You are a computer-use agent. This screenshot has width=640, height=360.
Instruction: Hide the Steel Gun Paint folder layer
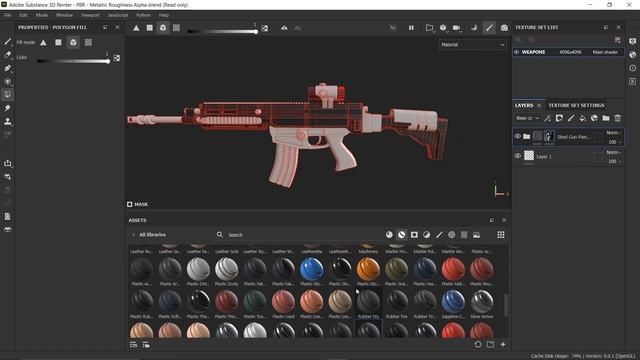point(518,136)
